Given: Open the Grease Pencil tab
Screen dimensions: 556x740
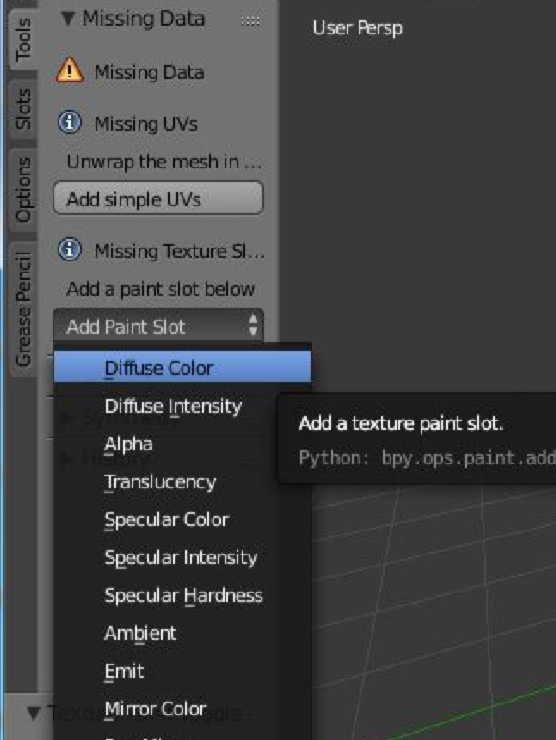Looking at the screenshot, I should coord(23,309).
